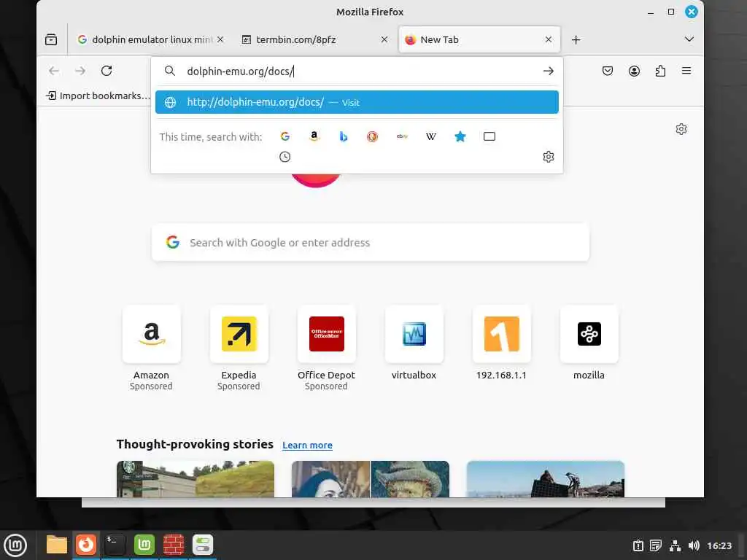The height and width of the screenshot is (560, 747).
Task: Open the new tab personalize gear
Action: click(x=681, y=129)
